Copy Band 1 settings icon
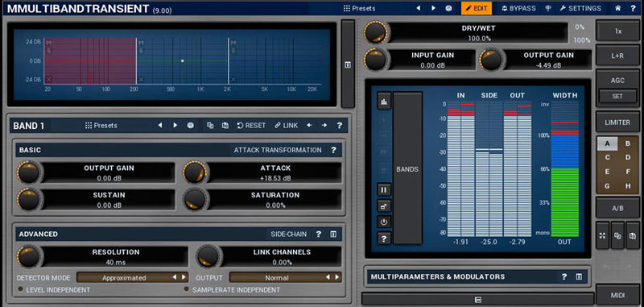Screen dimensions: 644x307 [x=210, y=126]
